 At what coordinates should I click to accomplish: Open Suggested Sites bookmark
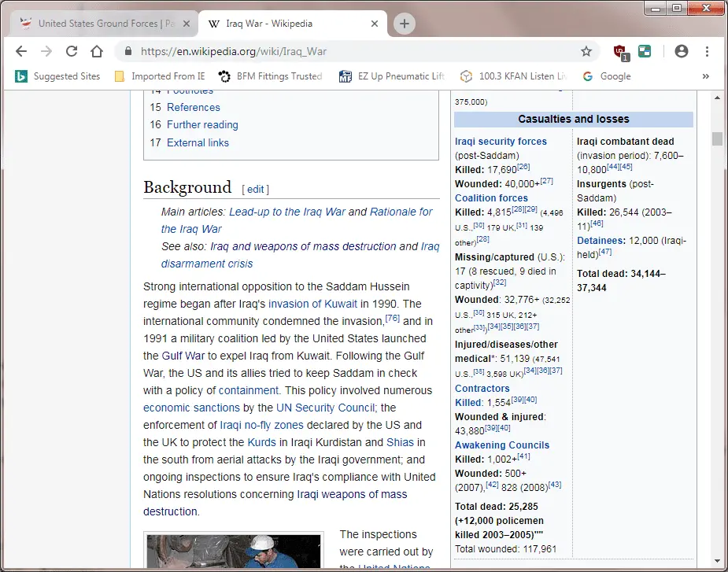[x=57, y=76]
